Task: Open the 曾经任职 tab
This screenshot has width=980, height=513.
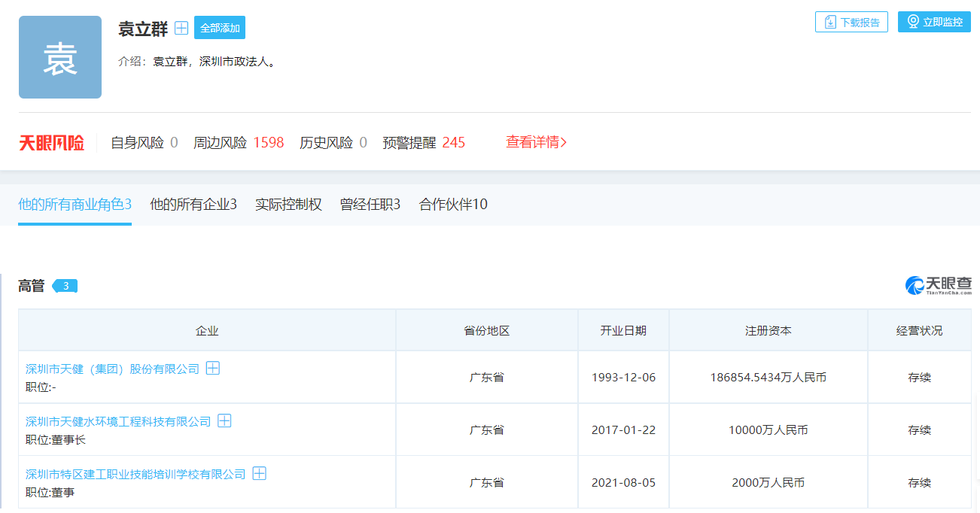Action: click(370, 205)
